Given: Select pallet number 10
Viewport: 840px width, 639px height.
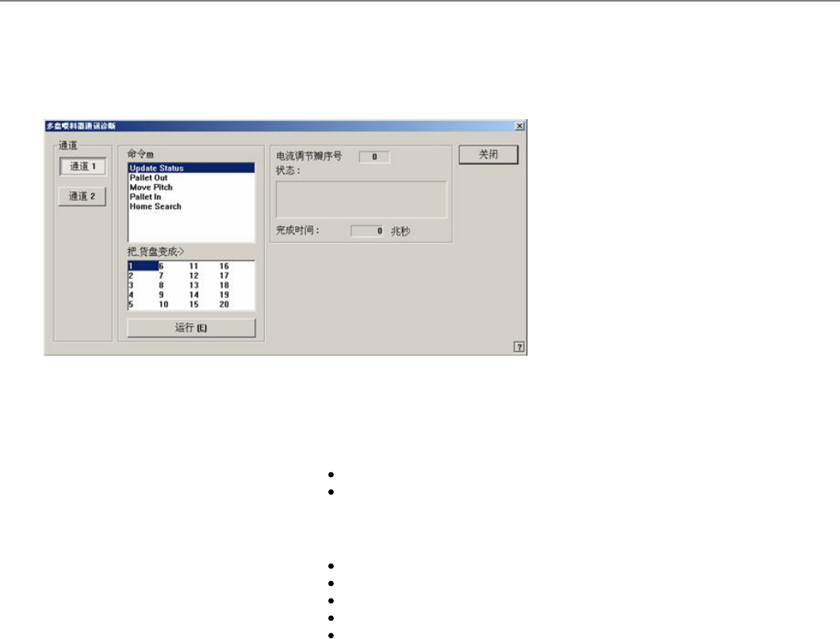Looking at the screenshot, I should [x=163, y=305].
